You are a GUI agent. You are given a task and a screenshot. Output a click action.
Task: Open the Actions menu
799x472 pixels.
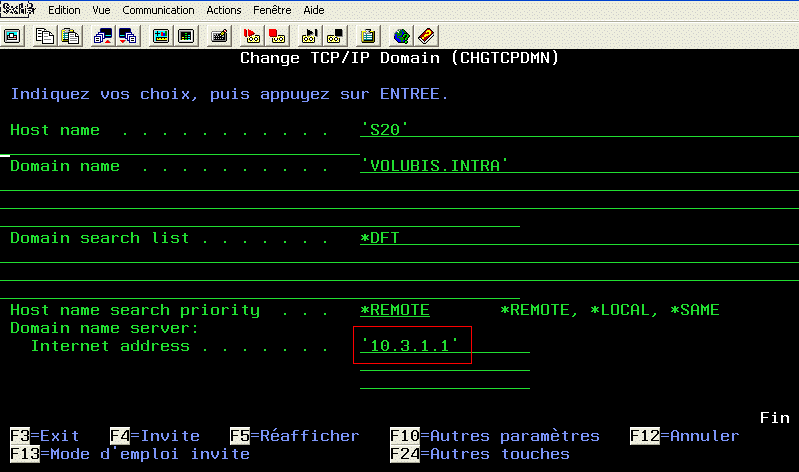point(224,9)
